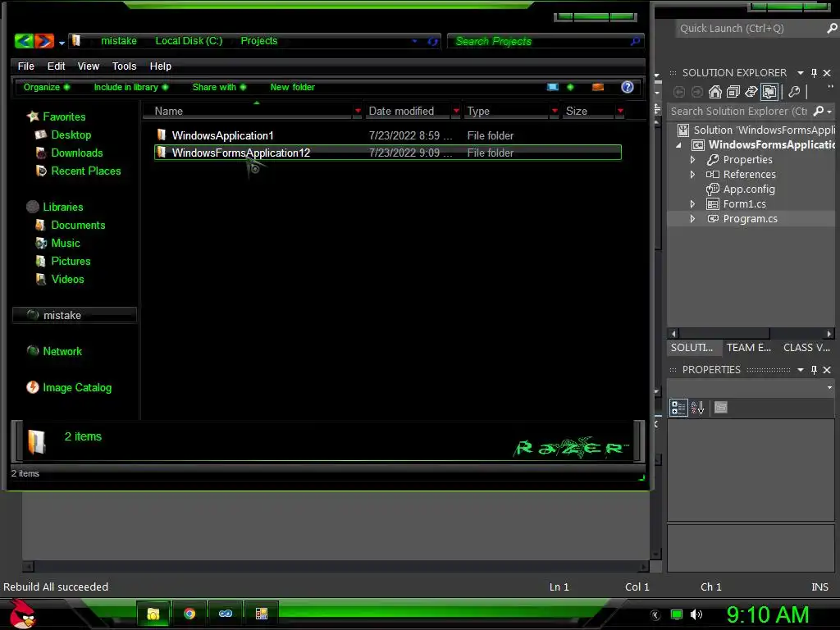The image size is (840, 630).
Task: Collapse the WindowsFormsApplication project node
Action: click(x=679, y=145)
